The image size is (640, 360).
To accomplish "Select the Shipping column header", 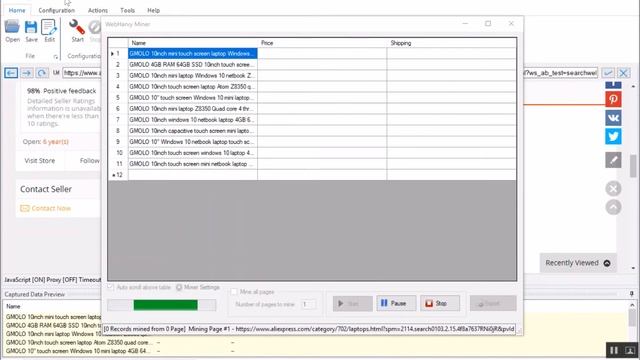I will pos(451,43).
